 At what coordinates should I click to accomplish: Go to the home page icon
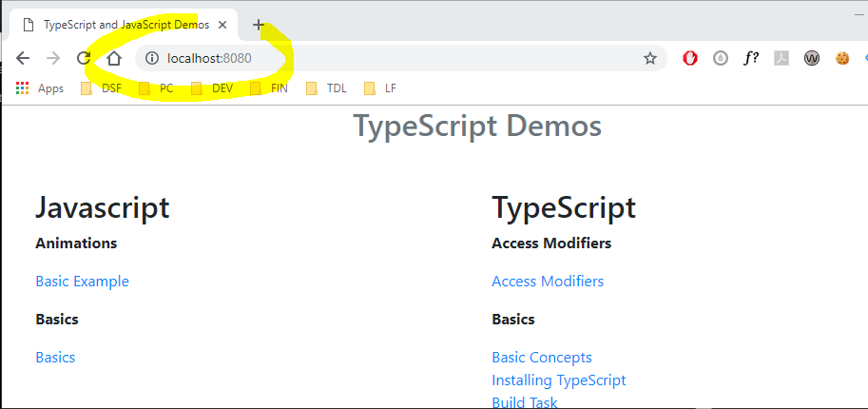pos(114,58)
